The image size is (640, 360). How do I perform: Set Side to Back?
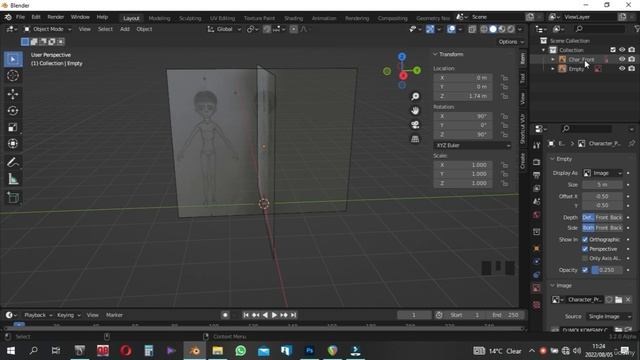(x=616, y=228)
